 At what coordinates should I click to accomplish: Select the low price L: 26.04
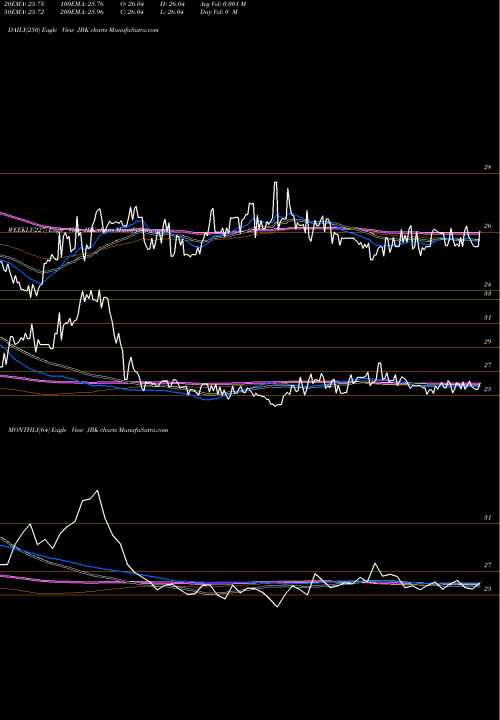coord(172,12)
